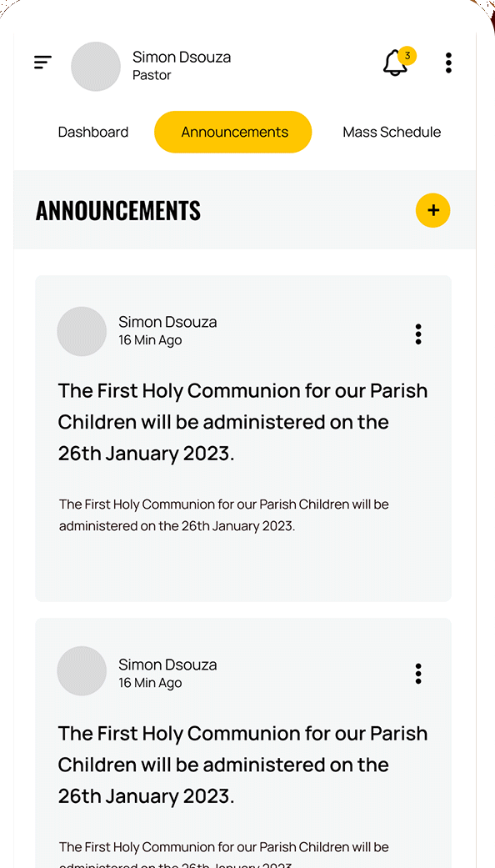Open first announcement's bold headline

click(x=242, y=423)
